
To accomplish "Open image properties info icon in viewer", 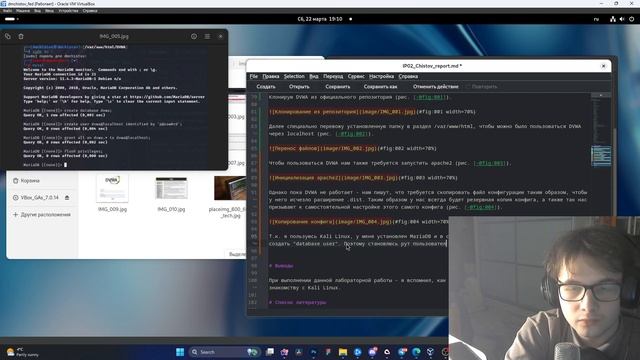I will pos(194,36).
